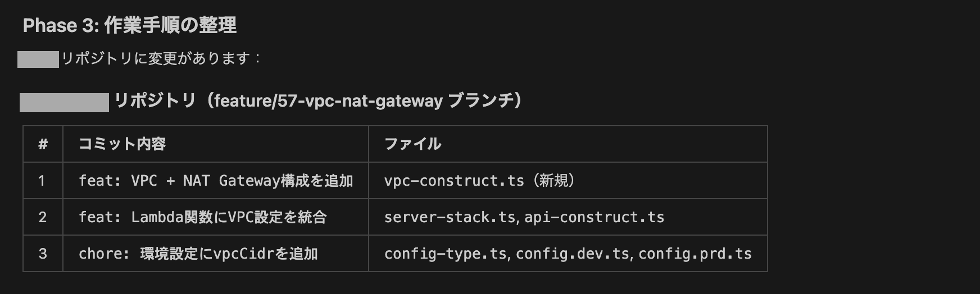Click the redacted block before "リポジトリに変更があります"
Image resolution: width=980 pixels, height=294 pixels.
38,59
